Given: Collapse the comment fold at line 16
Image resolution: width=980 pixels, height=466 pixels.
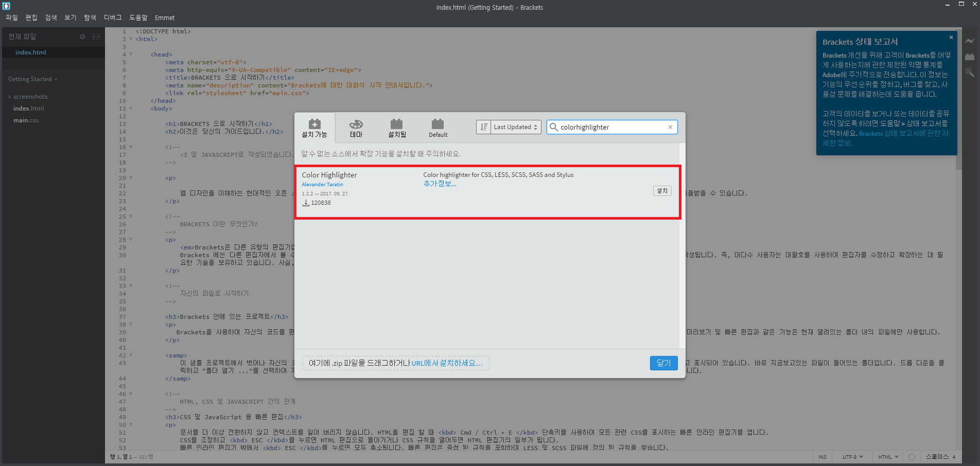Looking at the screenshot, I should (131, 147).
